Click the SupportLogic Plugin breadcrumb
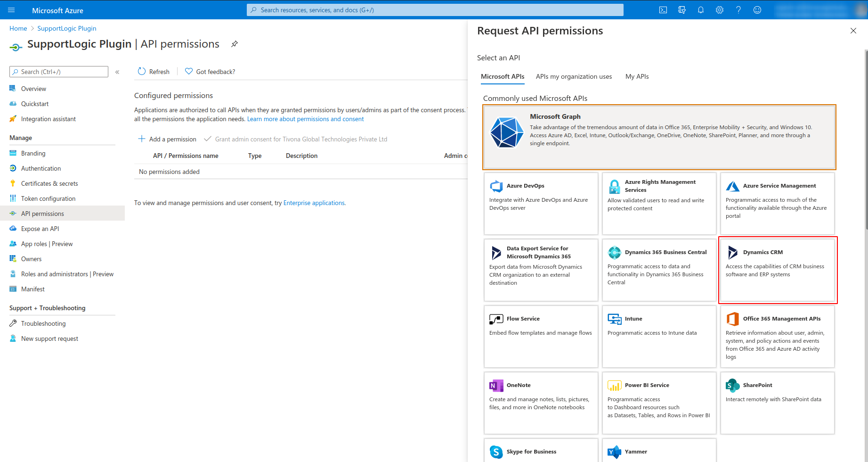The image size is (868, 462). point(67,28)
